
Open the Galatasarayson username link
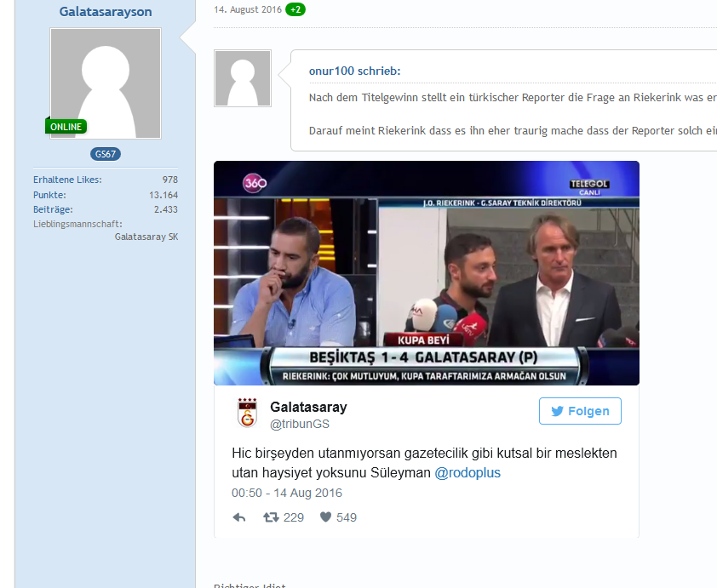tap(106, 11)
